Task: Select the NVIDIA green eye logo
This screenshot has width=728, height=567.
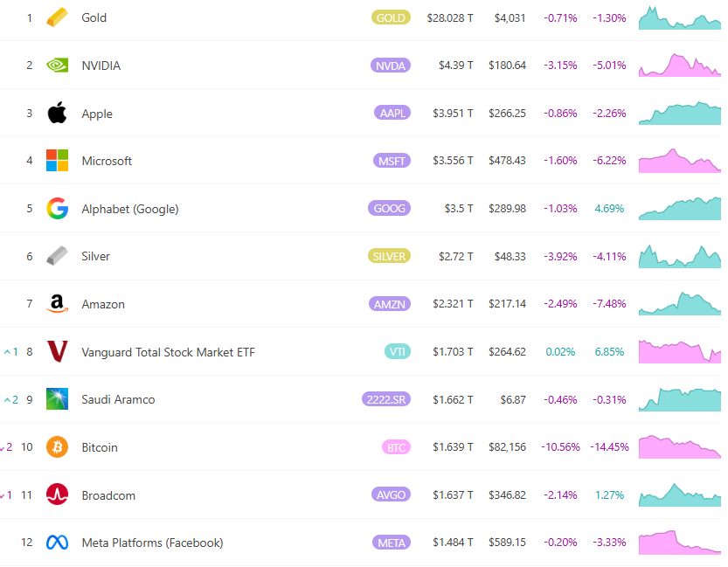Action: coord(57,65)
